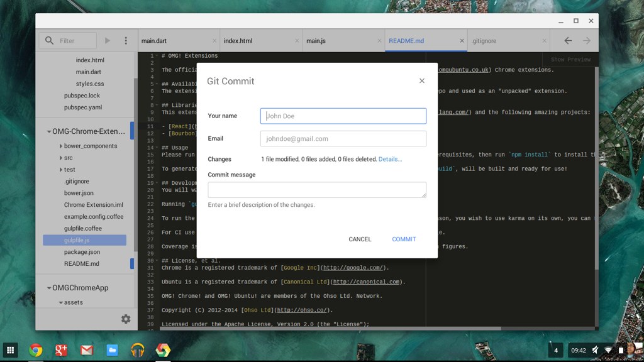This screenshot has width=644, height=362.
Task: Collapse the OMG-Chrome-Extension project folder
Action: (48, 132)
